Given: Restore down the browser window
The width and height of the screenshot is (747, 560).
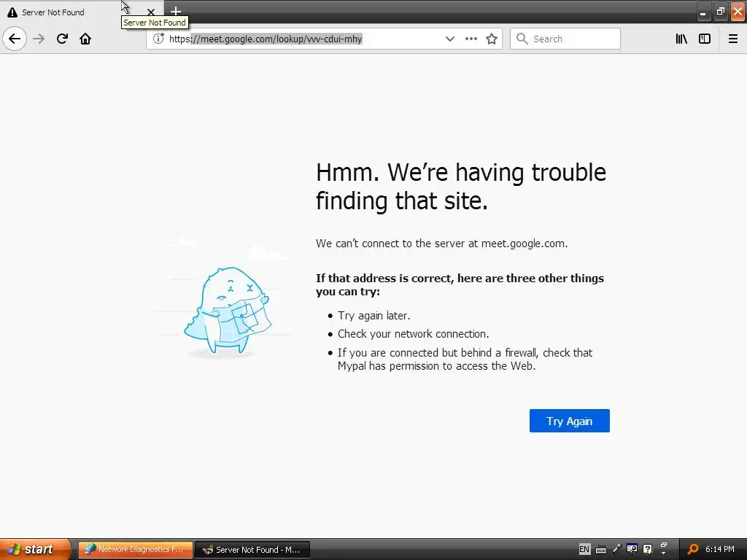Looking at the screenshot, I should (721, 12).
